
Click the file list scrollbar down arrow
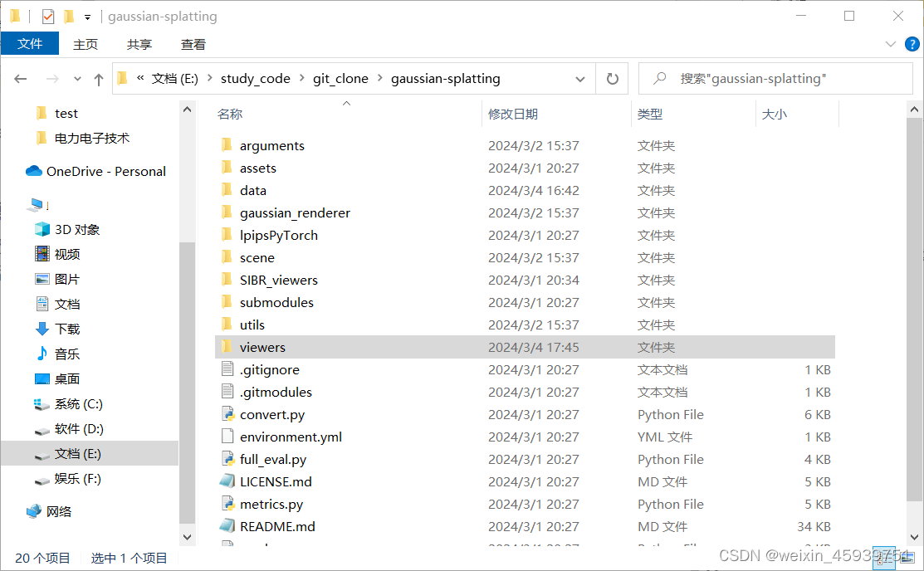coord(914,537)
